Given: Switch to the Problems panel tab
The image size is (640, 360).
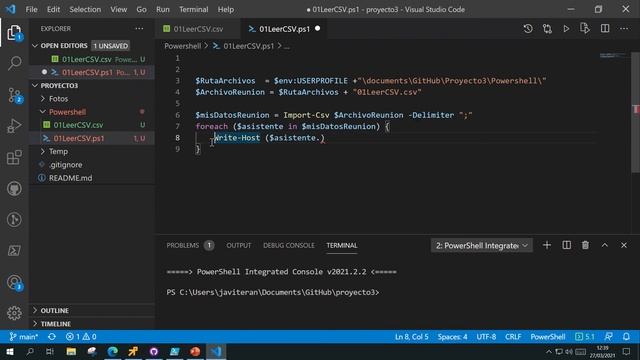Looking at the screenshot, I should click(x=190, y=245).
